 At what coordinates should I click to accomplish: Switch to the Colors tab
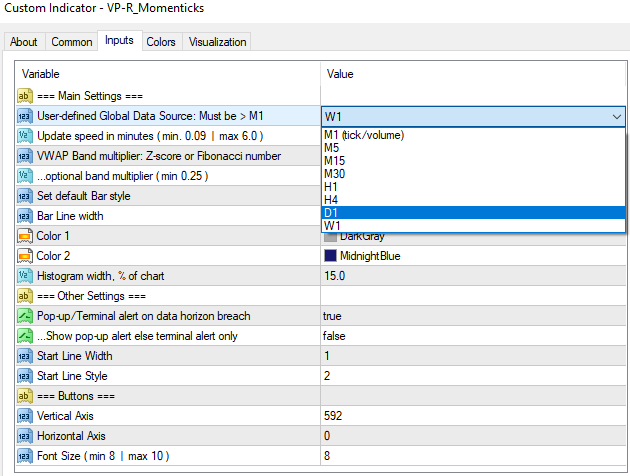[x=160, y=42]
